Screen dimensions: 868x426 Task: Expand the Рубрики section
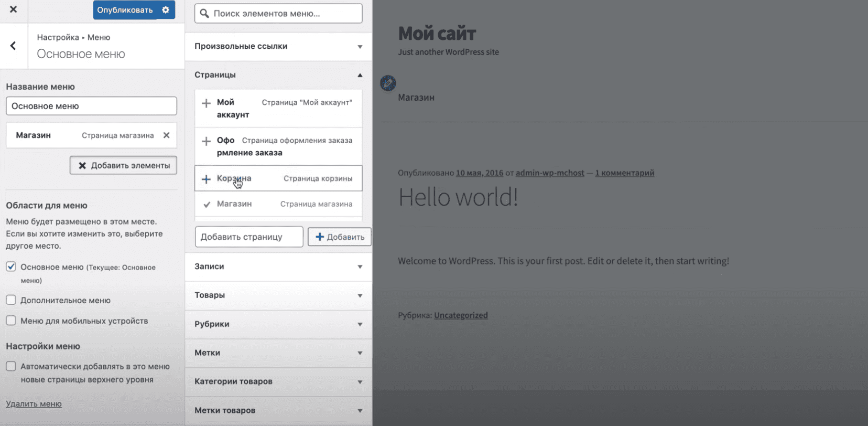(x=278, y=324)
